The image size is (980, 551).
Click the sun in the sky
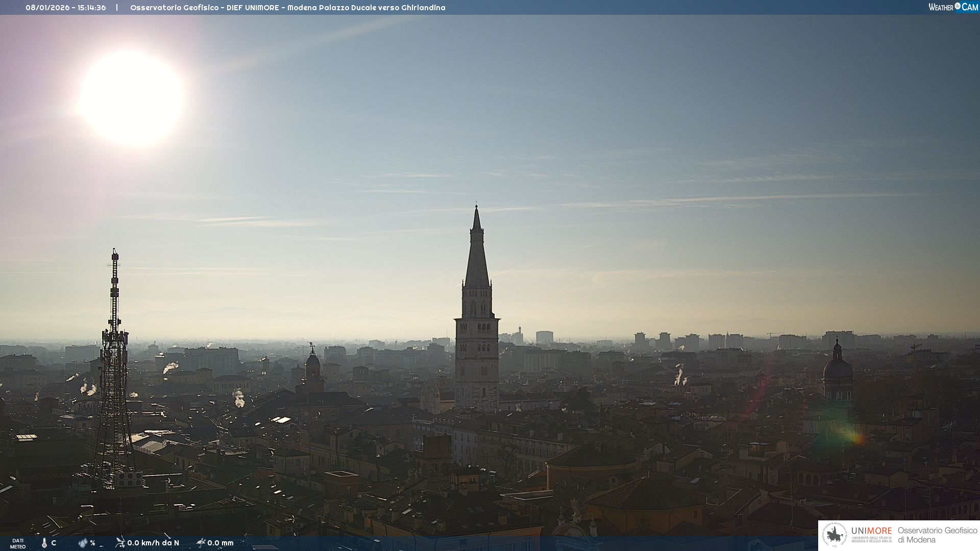133,97
